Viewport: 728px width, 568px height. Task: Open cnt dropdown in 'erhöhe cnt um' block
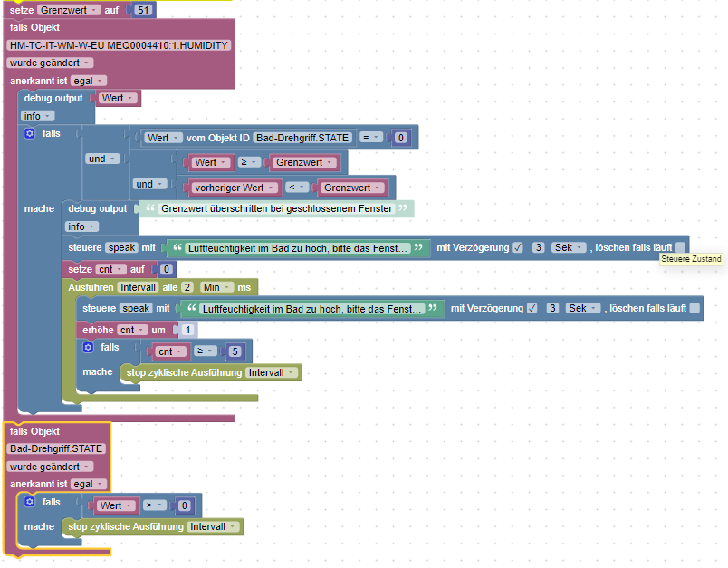point(132,331)
